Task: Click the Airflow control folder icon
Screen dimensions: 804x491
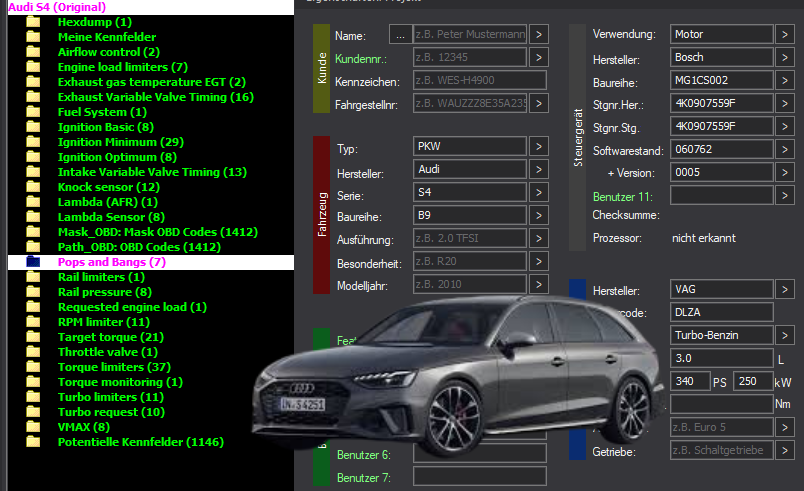Action: 33,52
